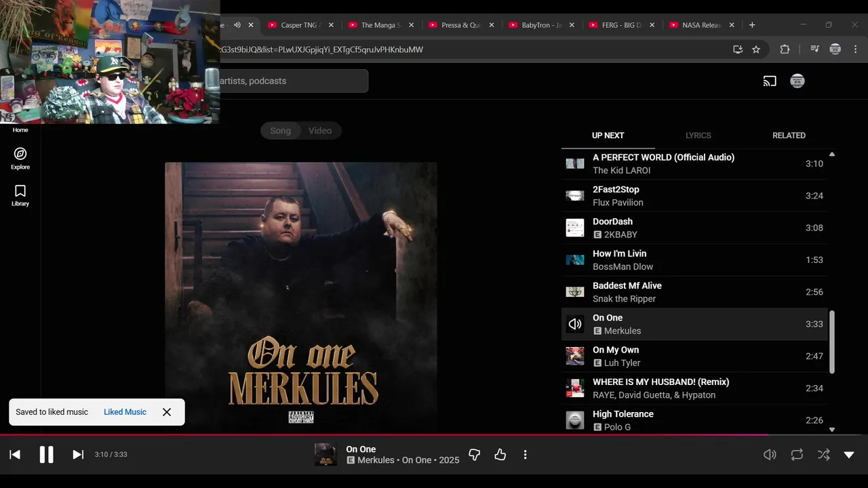Viewport: 868px width, 488px height.
Task: Play A PERFECT WORLD by The Kid LAROI
Action: (x=694, y=163)
